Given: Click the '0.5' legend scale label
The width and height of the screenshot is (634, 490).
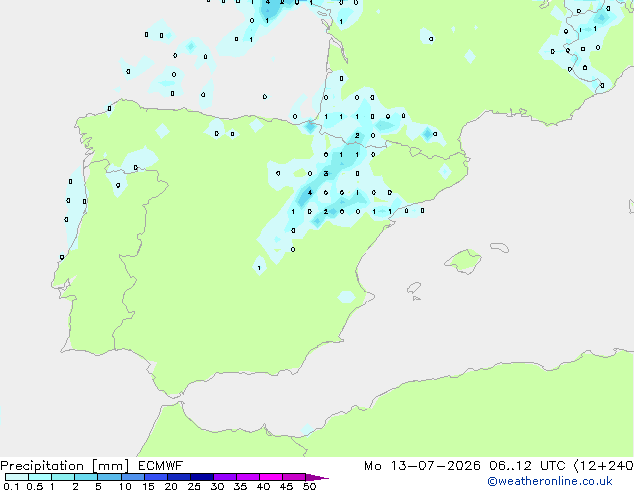Looking at the screenshot, I should [x=35, y=486].
